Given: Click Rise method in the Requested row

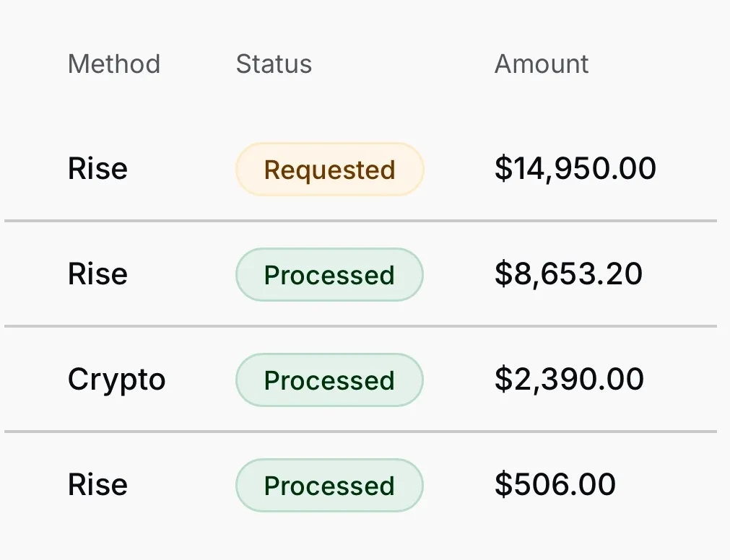Looking at the screenshot, I should pos(97,169).
